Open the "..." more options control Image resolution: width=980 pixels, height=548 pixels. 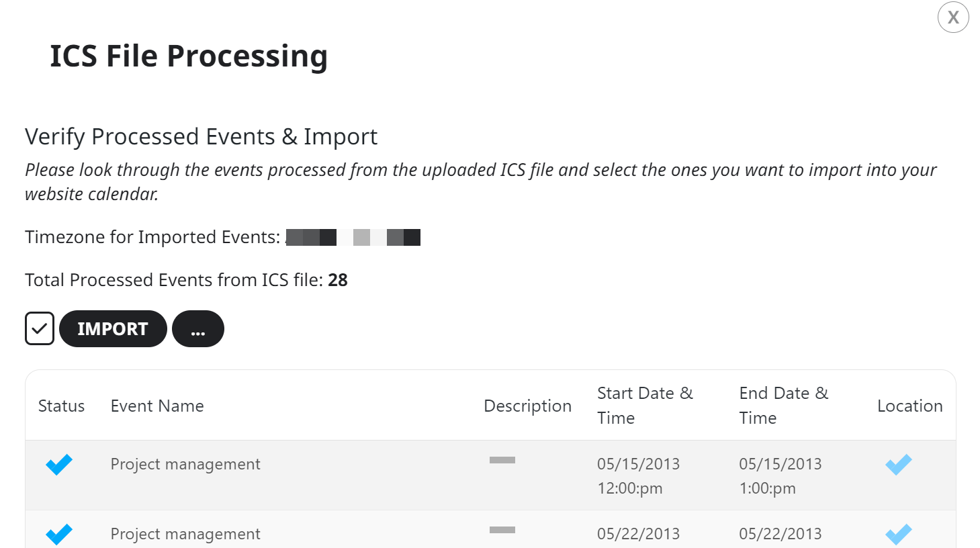click(197, 328)
